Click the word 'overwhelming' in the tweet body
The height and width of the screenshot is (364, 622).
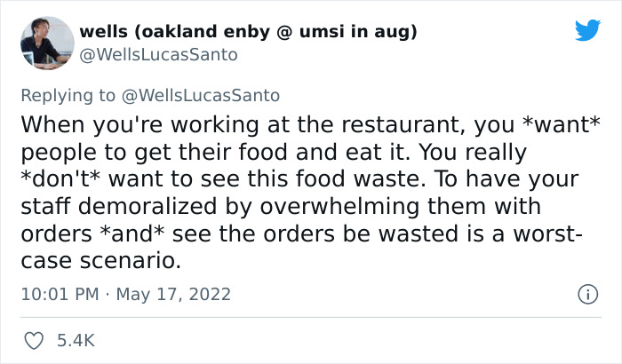pos(339,207)
